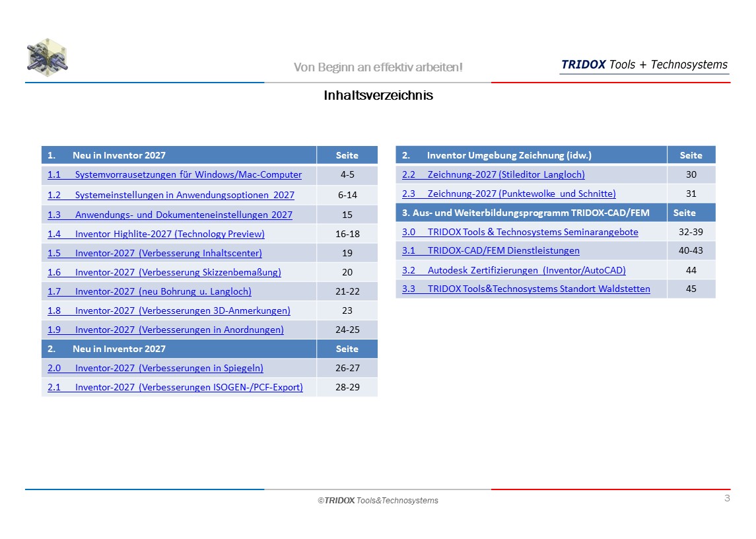This screenshot has width=756, height=539.
Task: Jump to 2.2 Zeichnung-2027 Stileditor Langloch
Action: coord(493,174)
